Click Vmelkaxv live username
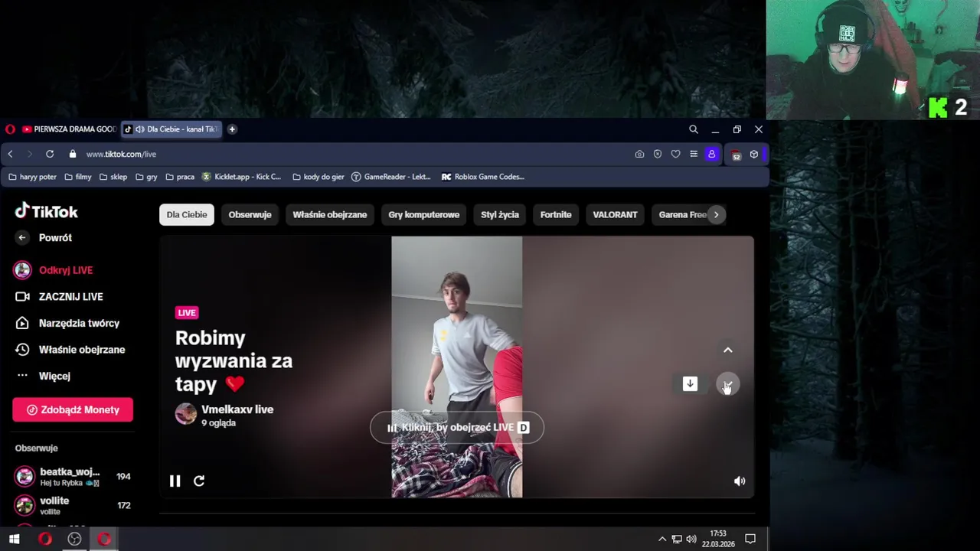 coord(237,409)
